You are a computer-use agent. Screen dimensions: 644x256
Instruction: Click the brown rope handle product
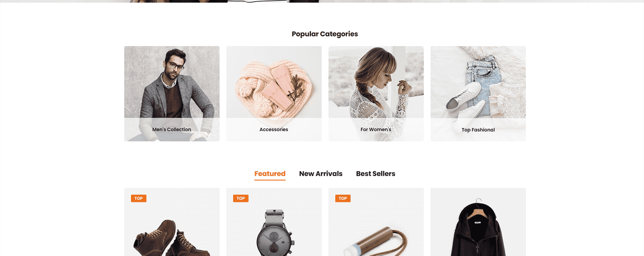click(x=376, y=242)
